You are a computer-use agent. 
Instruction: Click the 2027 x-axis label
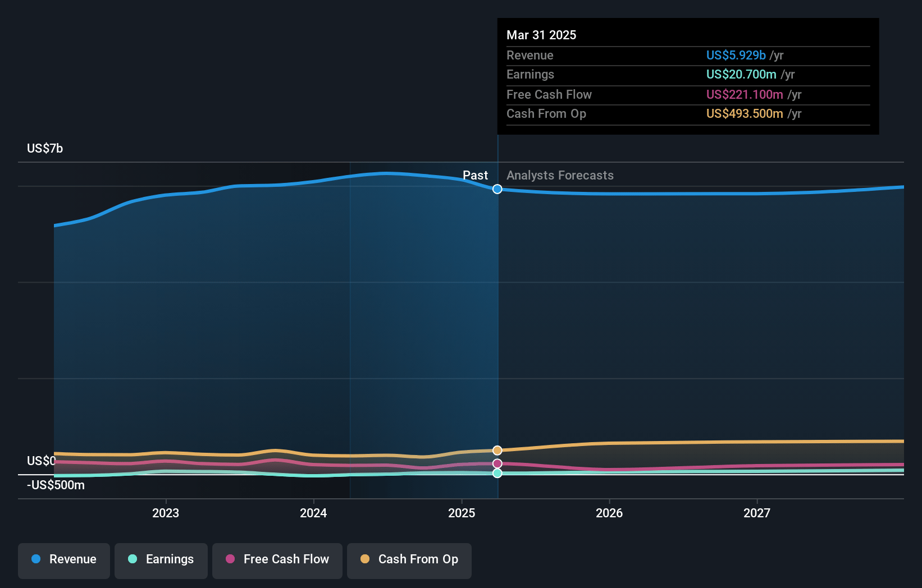pos(757,513)
